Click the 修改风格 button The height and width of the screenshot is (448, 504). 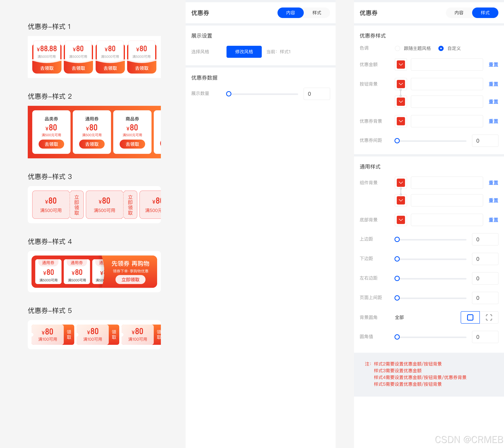pyautogui.click(x=244, y=52)
